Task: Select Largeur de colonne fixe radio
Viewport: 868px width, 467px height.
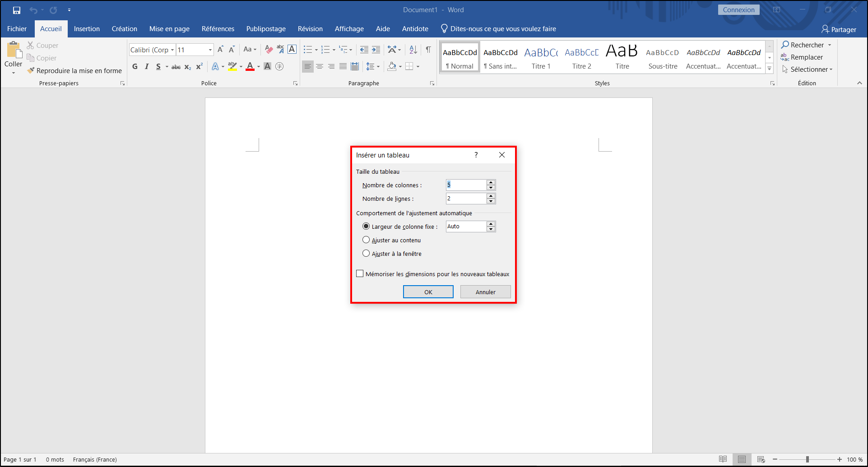Action: point(366,226)
